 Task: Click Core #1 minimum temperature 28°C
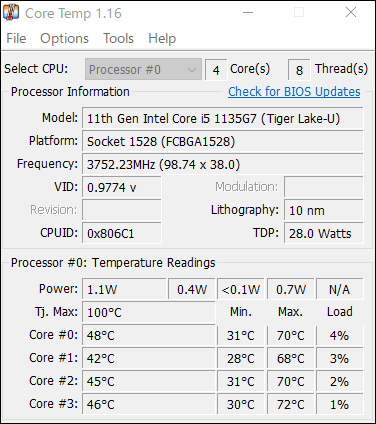(241, 358)
